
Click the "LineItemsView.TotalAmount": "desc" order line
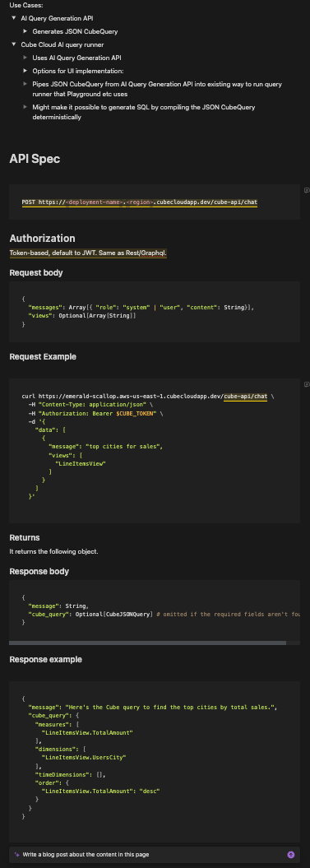[101, 791]
